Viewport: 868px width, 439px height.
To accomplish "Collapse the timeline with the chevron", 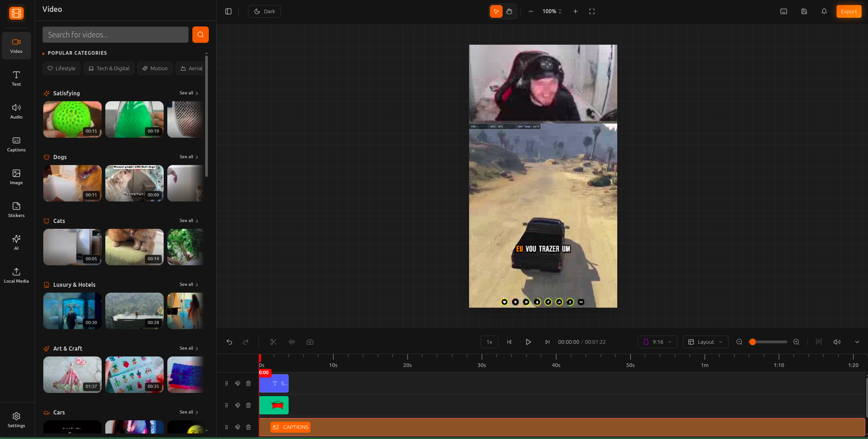I will coord(857,342).
